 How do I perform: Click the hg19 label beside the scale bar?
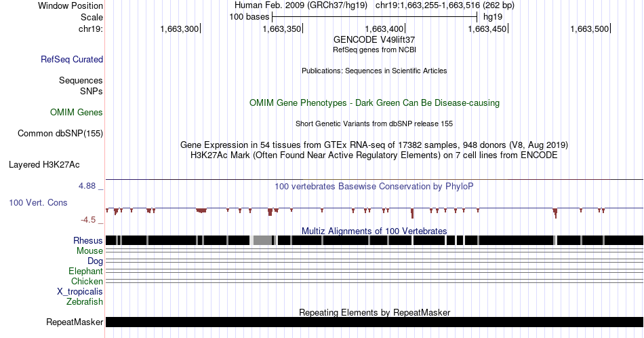[x=492, y=17]
